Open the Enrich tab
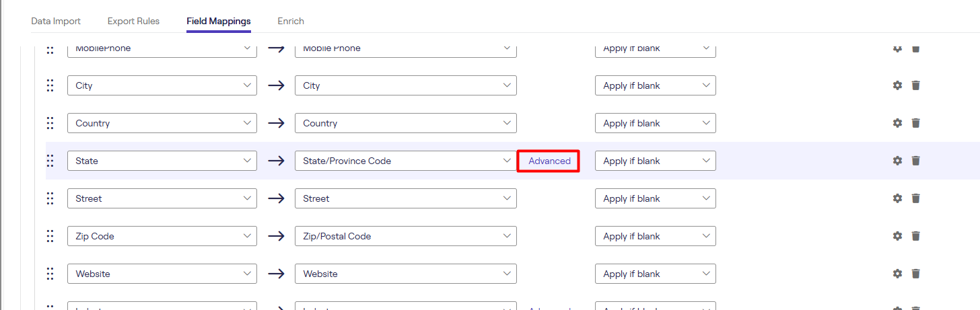This screenshot has height=310, width=980. (x=291, y=21)
